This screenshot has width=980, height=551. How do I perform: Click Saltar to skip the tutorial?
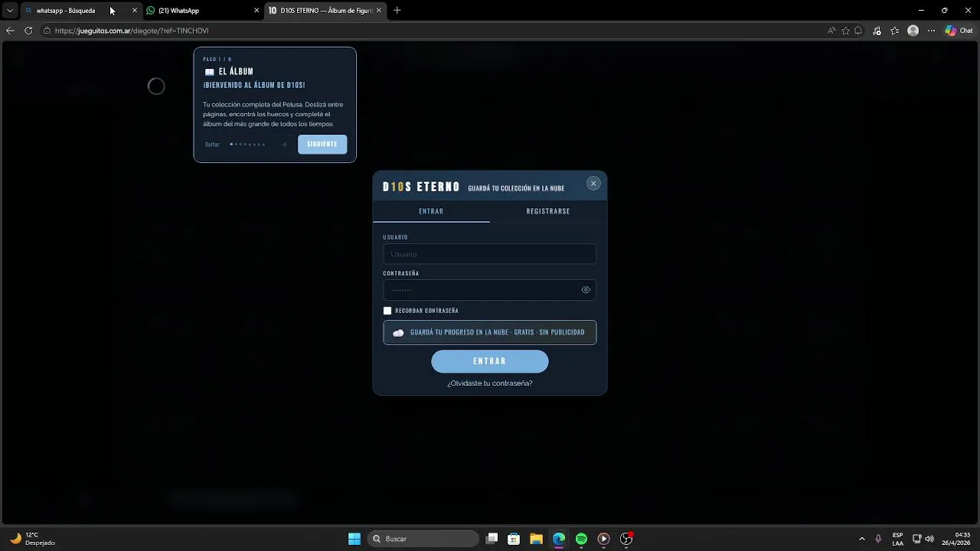point(212,145)
